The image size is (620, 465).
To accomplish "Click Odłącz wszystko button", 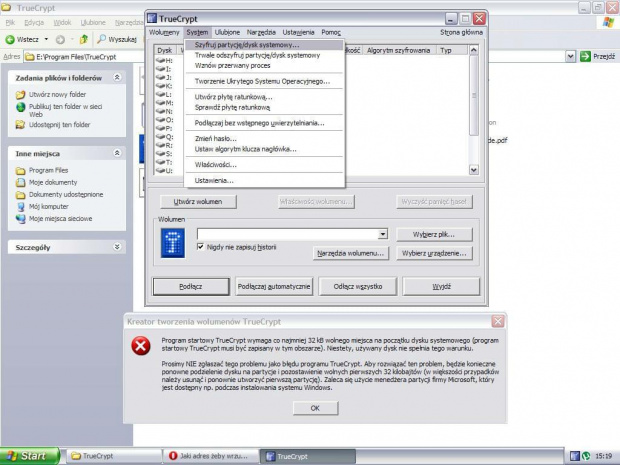I will [357, 286].
